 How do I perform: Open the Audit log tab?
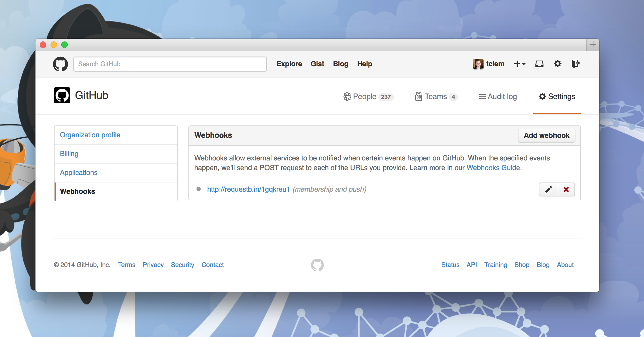(498, 97)
